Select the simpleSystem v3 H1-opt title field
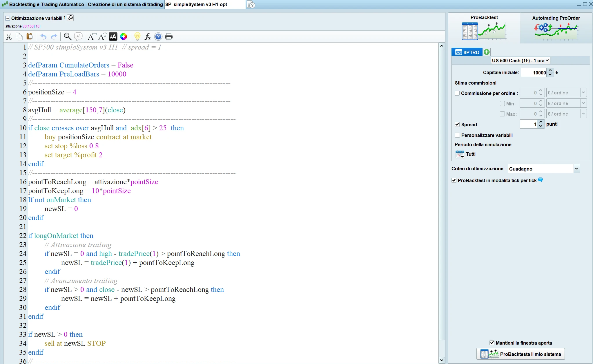The width and height of the screenshot is (593, 364). pyautogui.click(x=205, y=5)
